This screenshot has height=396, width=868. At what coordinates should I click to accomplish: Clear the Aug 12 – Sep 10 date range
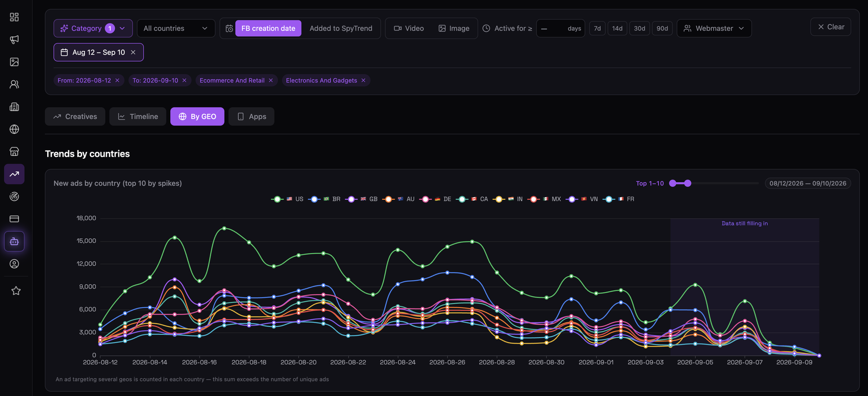(133, 52)
